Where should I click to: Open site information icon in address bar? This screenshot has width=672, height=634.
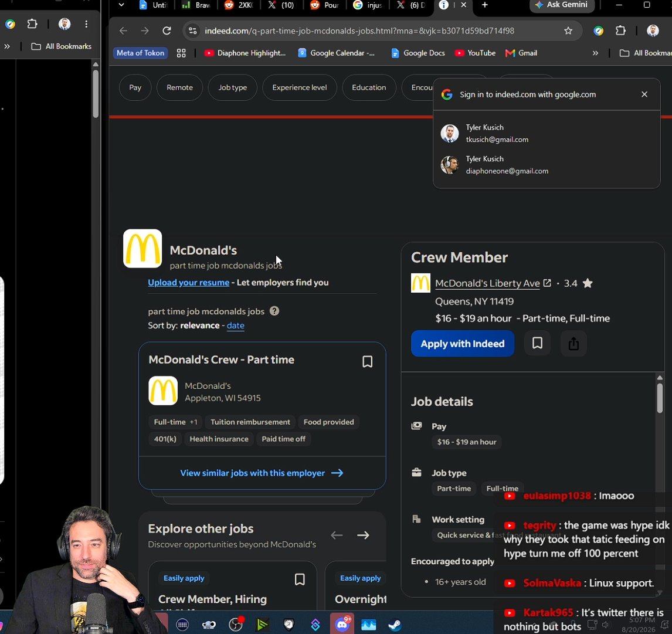pyautogui.click(x=193, y=31)
